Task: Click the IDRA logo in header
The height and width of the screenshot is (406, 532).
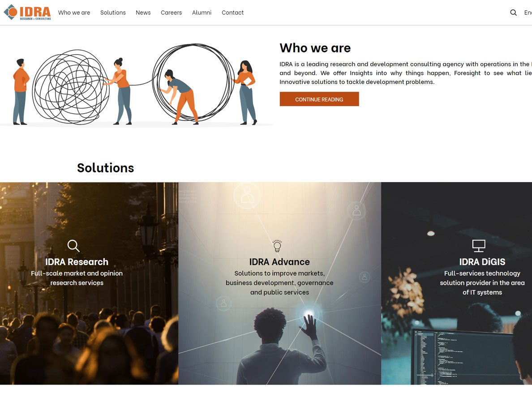Action: coord(27,12)
